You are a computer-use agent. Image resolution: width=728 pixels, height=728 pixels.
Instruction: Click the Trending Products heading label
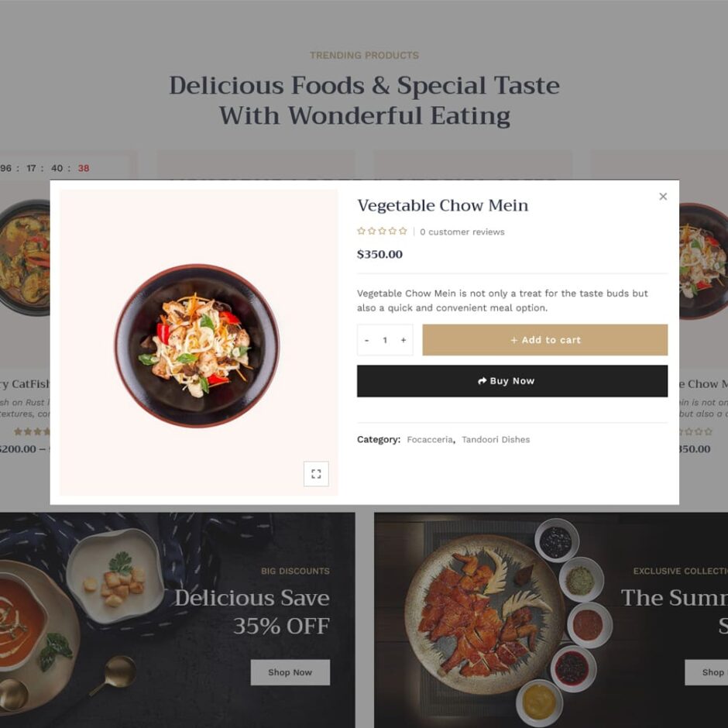364,55
